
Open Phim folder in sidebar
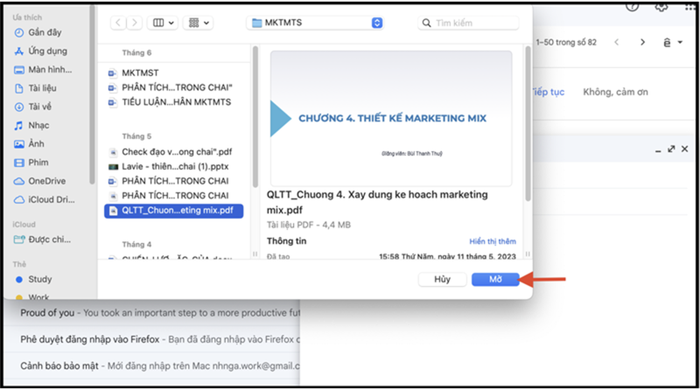point(31,163)
